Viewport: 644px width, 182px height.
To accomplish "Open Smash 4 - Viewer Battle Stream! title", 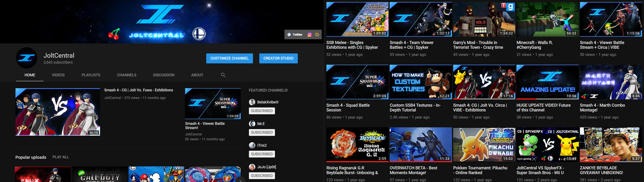I will click(205, 126).
